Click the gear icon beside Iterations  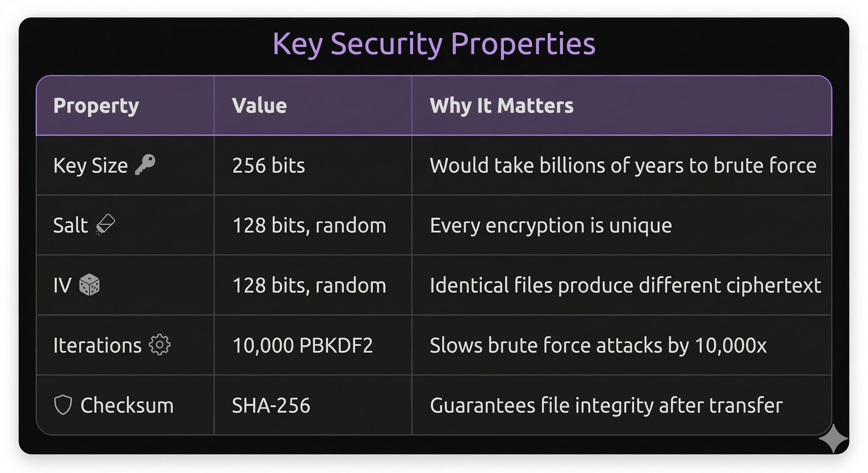[159, 345]
